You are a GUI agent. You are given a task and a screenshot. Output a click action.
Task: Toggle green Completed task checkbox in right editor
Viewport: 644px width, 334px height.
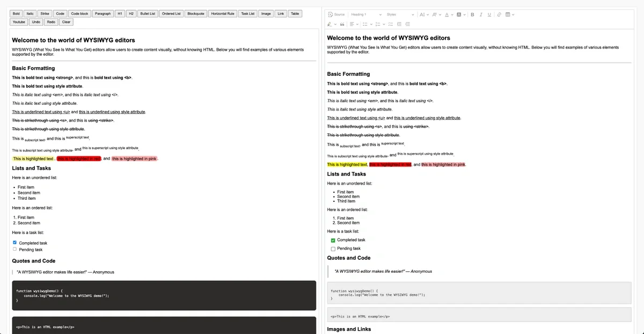333,240
